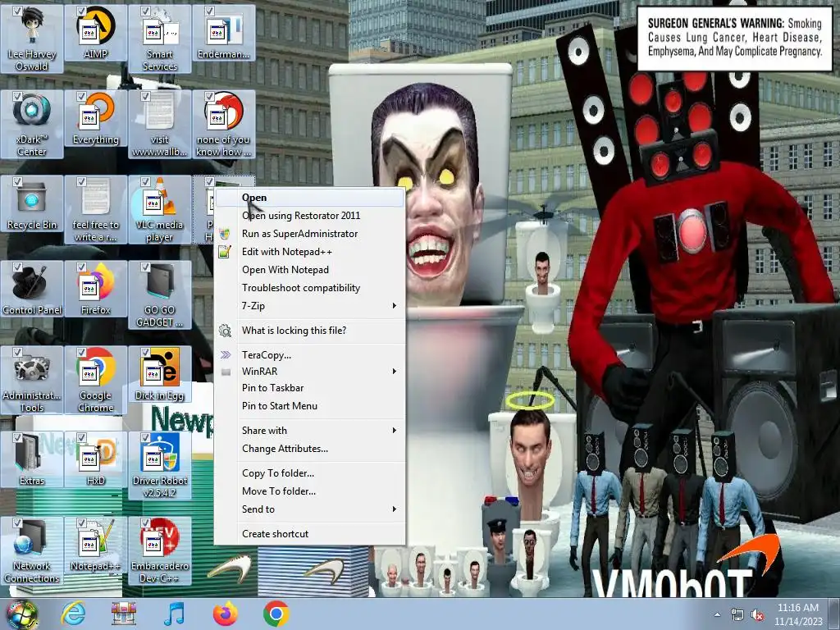Toggle the checkbox on Firefox desktop icon

[x=81, y=267]
